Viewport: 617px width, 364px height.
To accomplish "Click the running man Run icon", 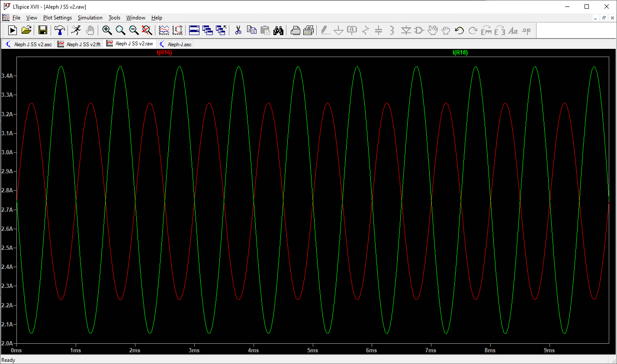I will click(x=76, y=30).
